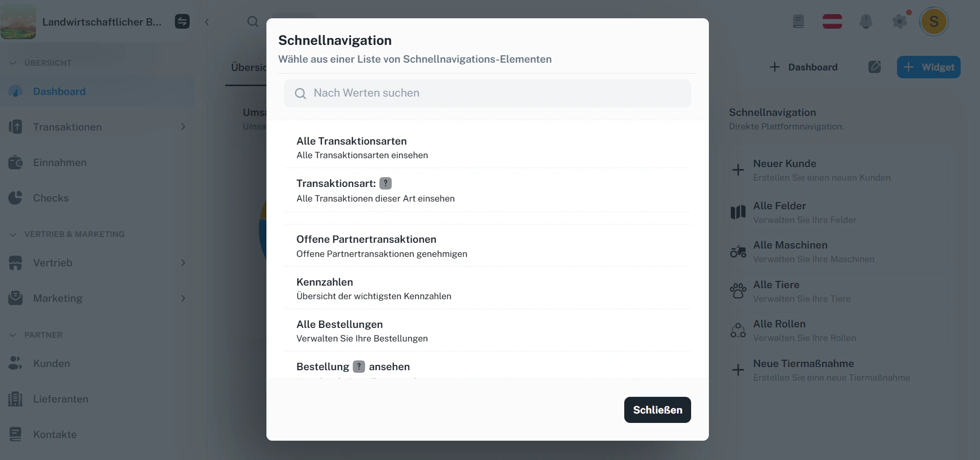Click the Kunden people icon
Viewport: 980px width, 460px height.
coord(15,363)
